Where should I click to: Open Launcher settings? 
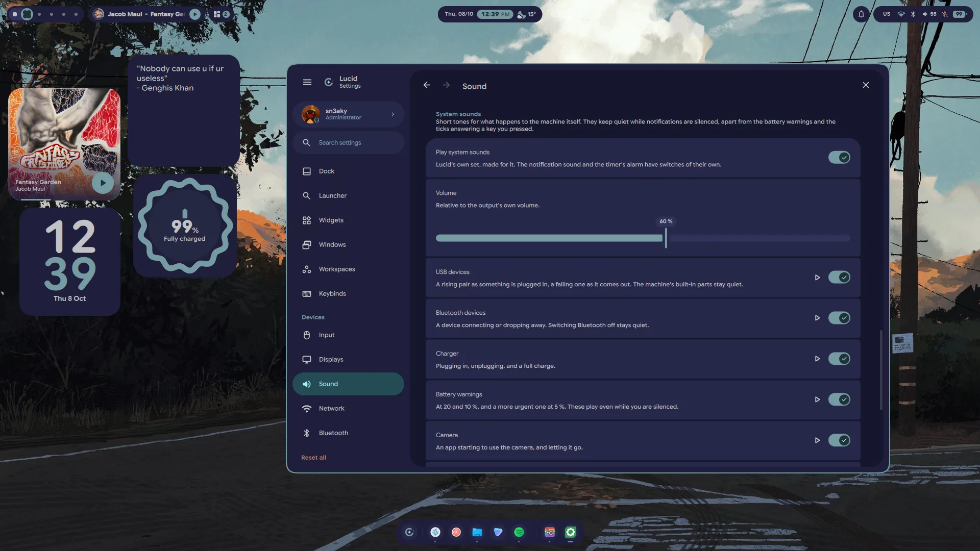348,196
